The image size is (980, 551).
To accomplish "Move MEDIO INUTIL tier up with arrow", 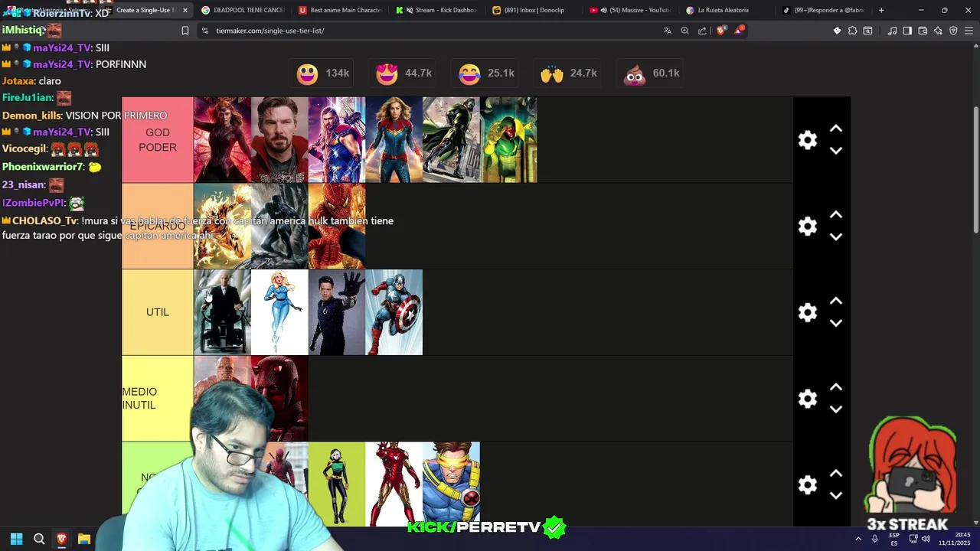I will pyautogui.click(x=836, y=388).
